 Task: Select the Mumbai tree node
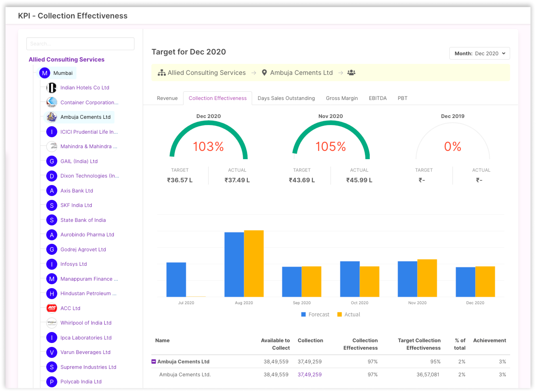[x=63, y=73]
